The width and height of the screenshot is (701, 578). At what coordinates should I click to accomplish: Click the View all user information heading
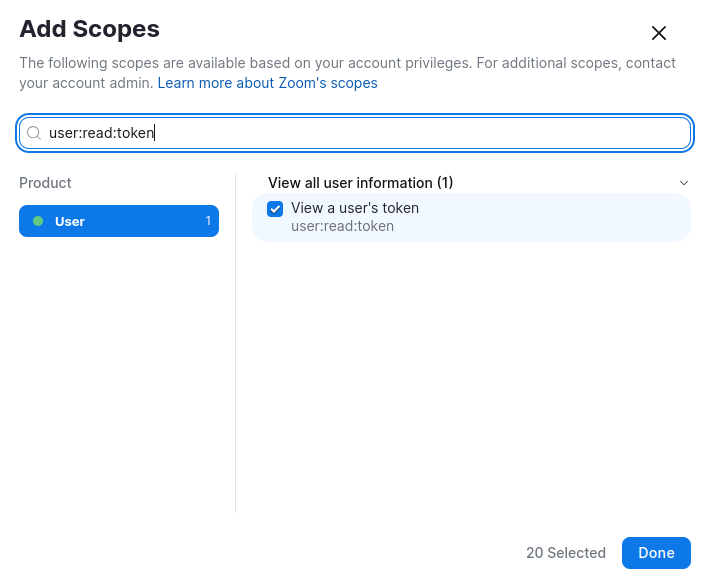360,183
